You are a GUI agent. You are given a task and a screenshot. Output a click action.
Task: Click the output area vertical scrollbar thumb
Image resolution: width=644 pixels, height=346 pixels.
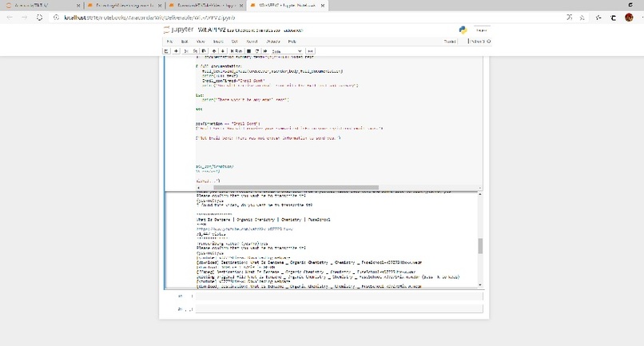tap(480, 246)
